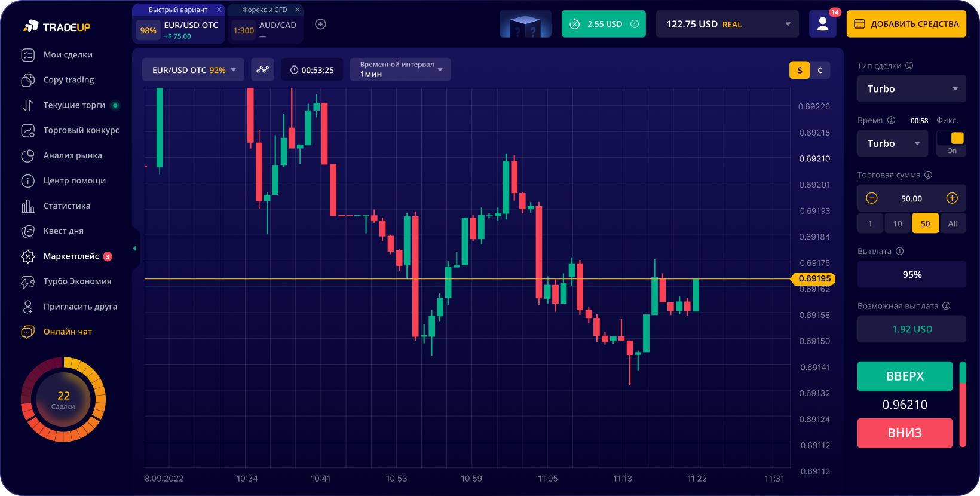Expand the EUR/USD OTC asset dropdown
The height and width of the screenshot is (496, 980).
click(x=193, y=70)
